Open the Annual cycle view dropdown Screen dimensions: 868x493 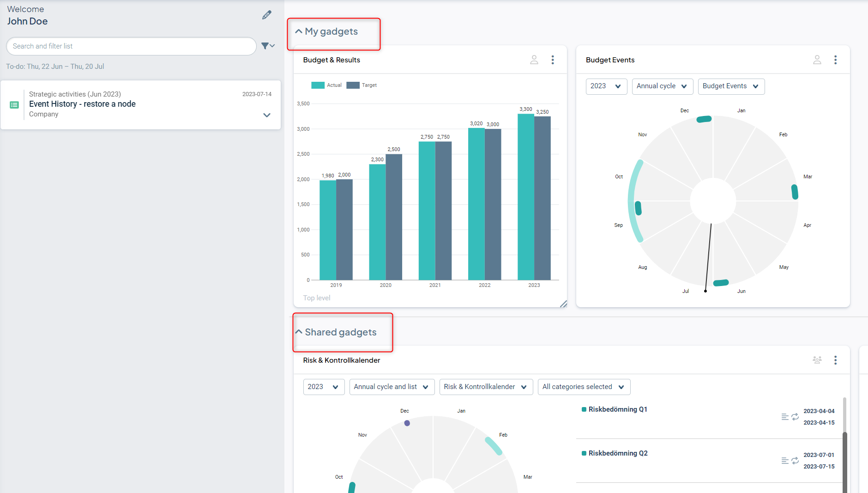662,86
